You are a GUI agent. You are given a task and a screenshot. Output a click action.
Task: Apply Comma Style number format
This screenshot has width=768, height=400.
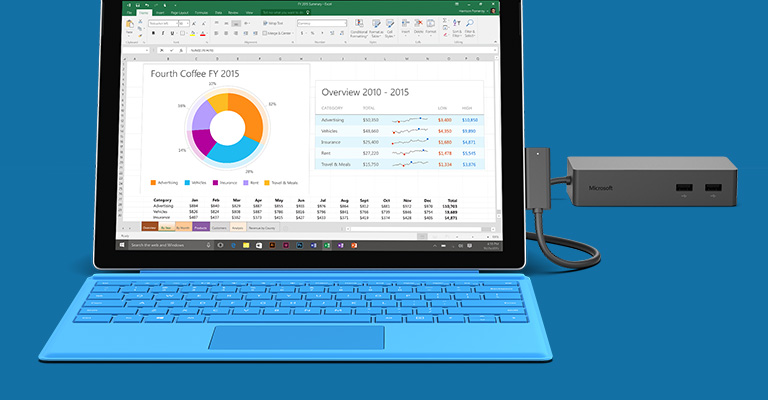click(x=322, y=33)
